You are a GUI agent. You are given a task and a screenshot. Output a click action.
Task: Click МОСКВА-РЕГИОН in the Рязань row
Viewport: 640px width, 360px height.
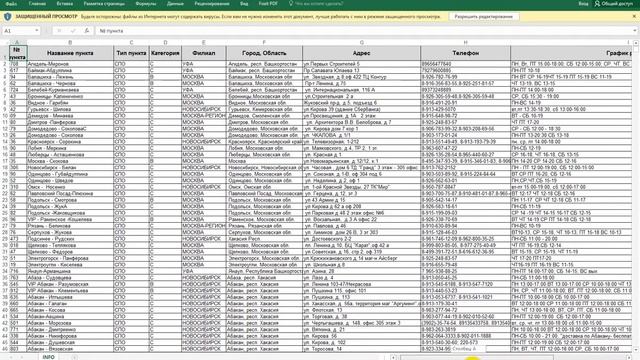[x=204, y=226]
